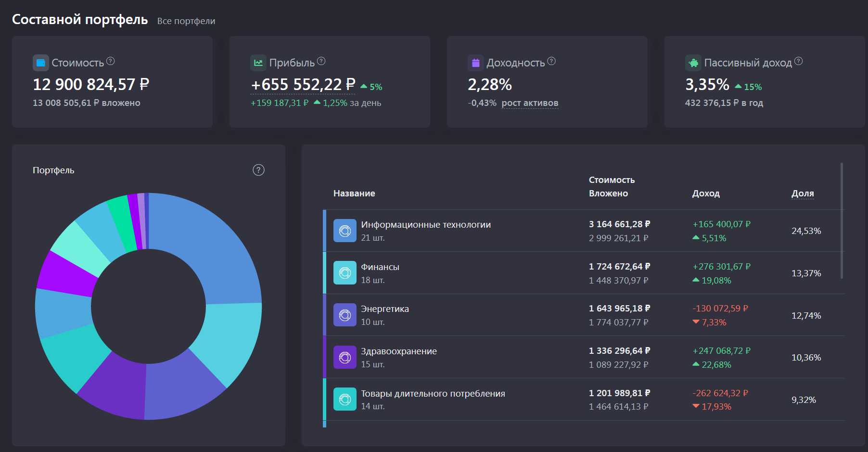Open the help tooltip next to Пассивный доход
The height and width of the screenshot is (452, 868).
click(x=799, y=61)
